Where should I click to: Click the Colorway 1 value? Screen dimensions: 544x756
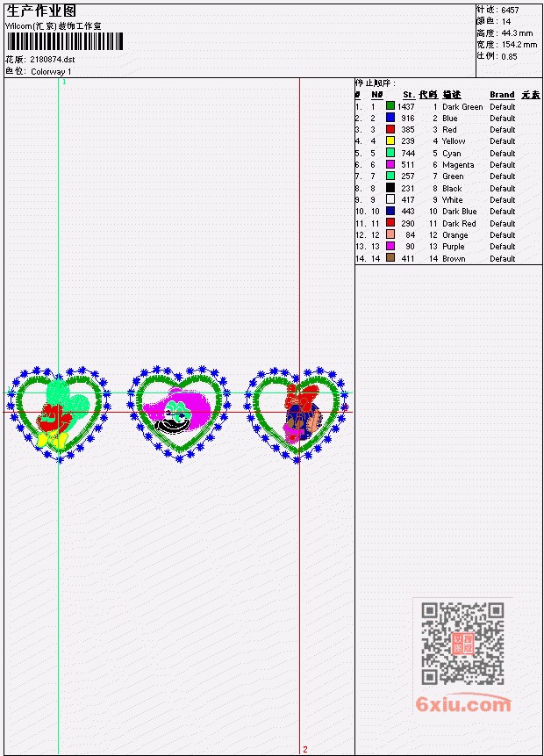click(51, 72)
